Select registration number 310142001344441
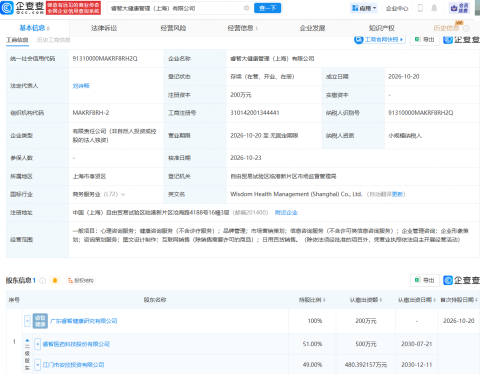Image resolution: width=480 pixels, height=374 pixels. click(255, 113)
